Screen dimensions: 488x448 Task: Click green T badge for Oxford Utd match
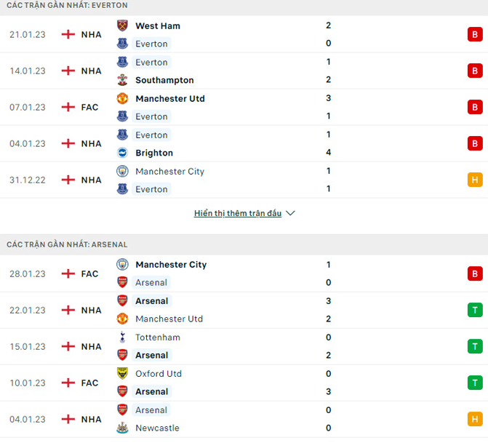[x=475, y=383]
